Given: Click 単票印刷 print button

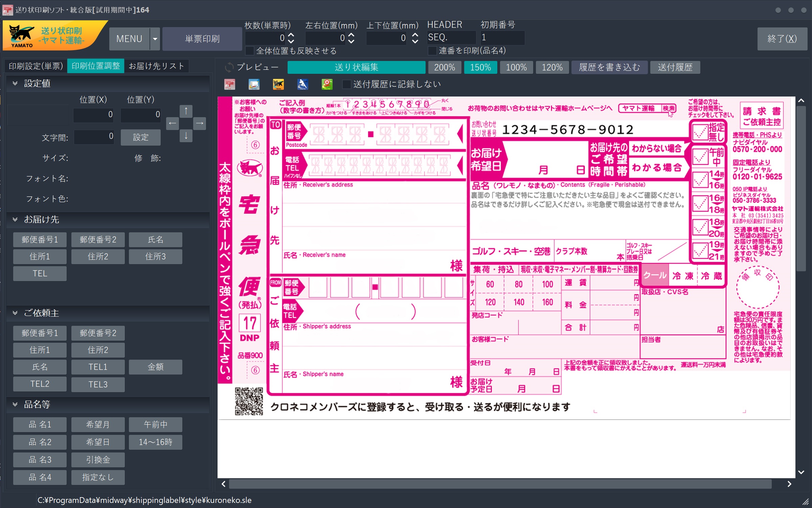Looking at the screenshot, I should point(202,39).
